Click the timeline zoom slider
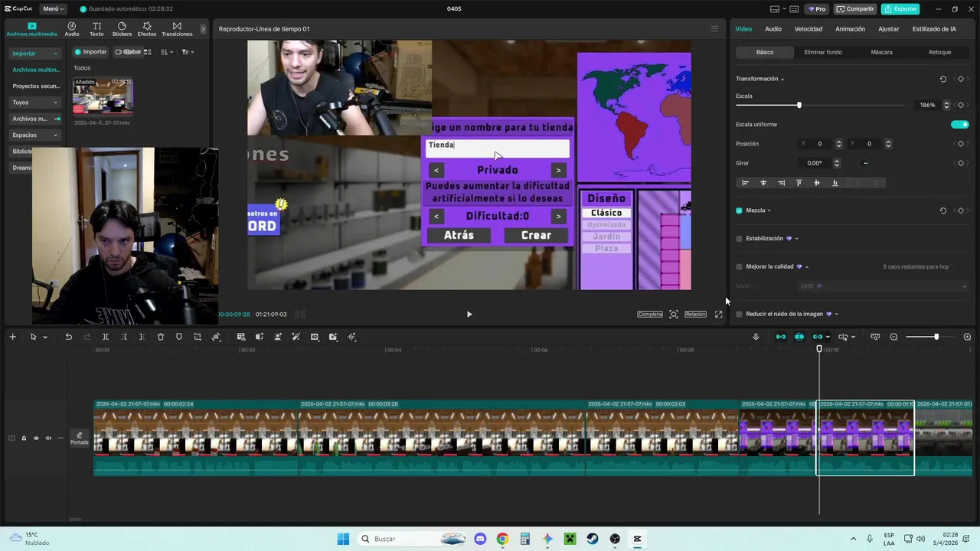 coord(929,337)
